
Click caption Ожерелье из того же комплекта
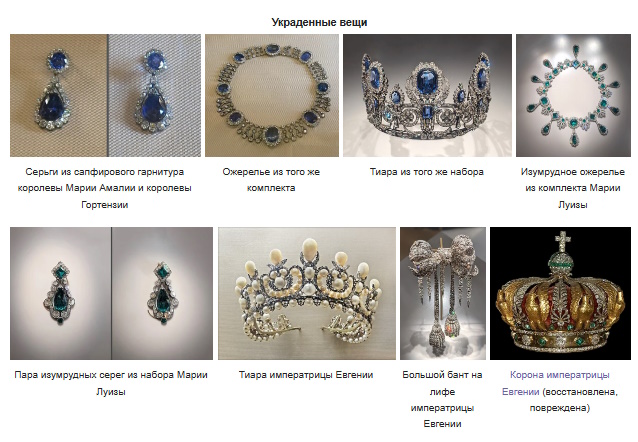(x=271, y=179)
